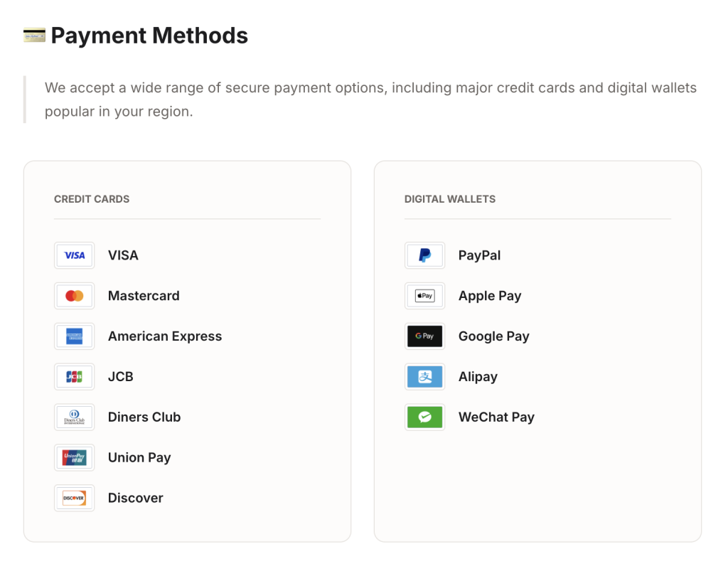Choose the Alipay logo icon

[x=424, y=377]
